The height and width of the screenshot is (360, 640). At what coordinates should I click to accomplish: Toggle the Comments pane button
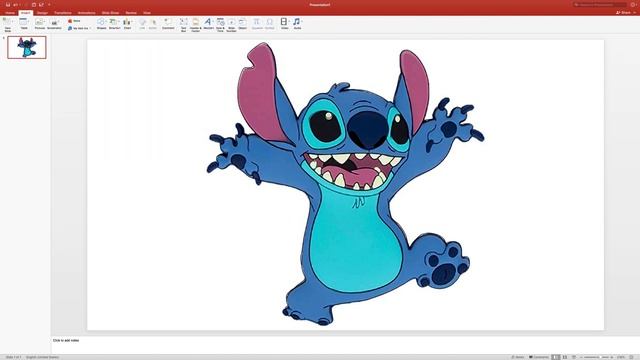pos(539,357)
